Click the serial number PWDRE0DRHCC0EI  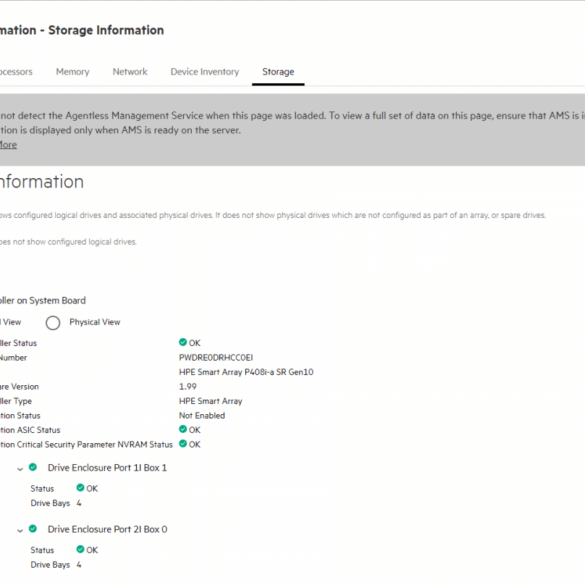click(x=216, y=358)
